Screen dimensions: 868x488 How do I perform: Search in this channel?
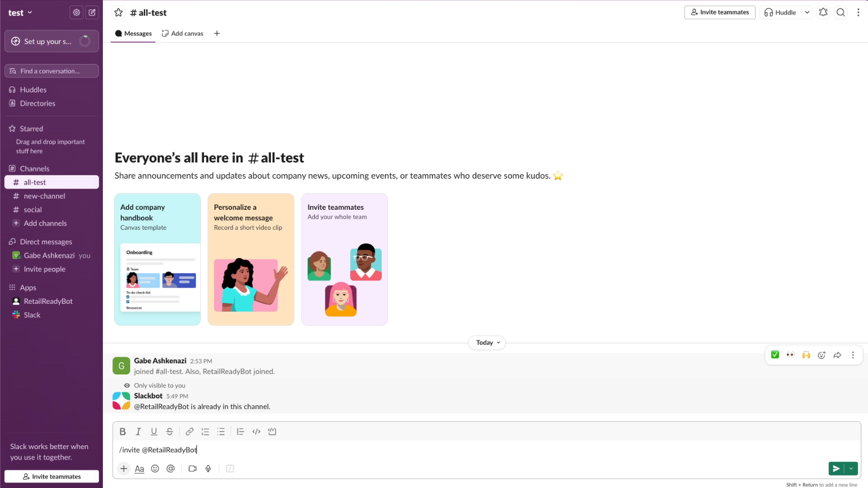841,12
